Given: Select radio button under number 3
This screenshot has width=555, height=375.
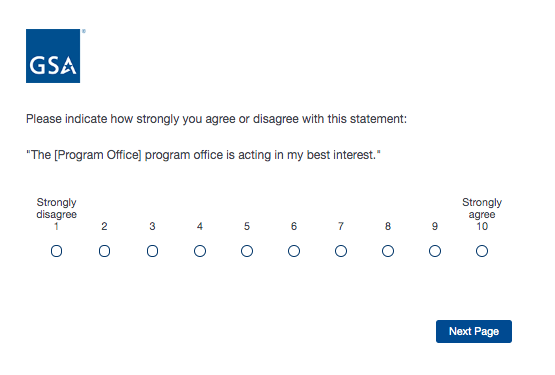Looking at the screenshot, I should click(152, 251).
